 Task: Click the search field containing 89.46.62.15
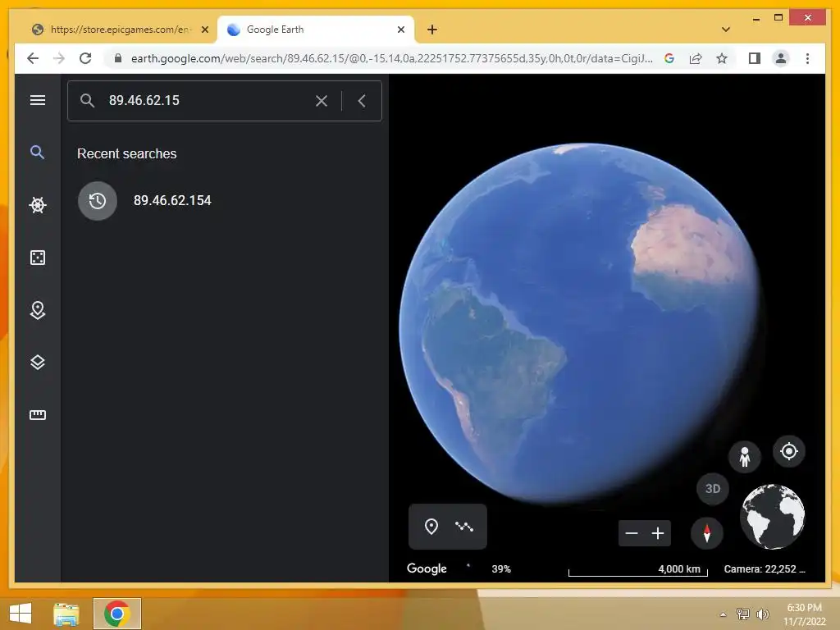[x=224, y=101]
